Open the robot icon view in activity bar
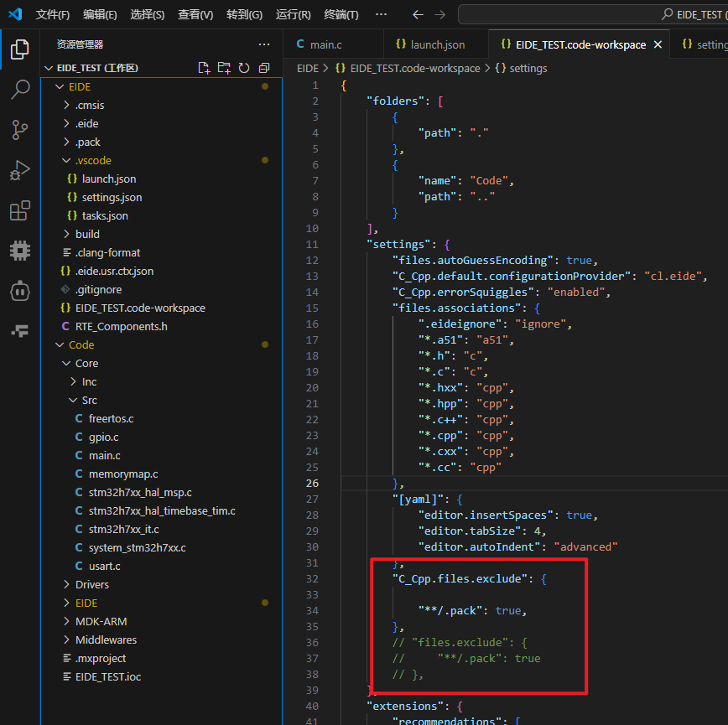 pos(19,292)
